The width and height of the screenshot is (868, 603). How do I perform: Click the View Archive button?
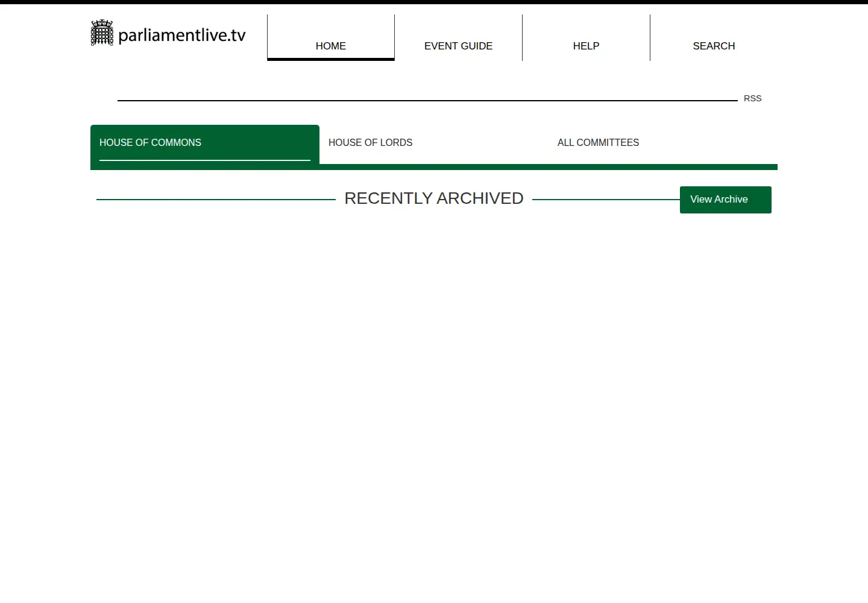point(726,200)
